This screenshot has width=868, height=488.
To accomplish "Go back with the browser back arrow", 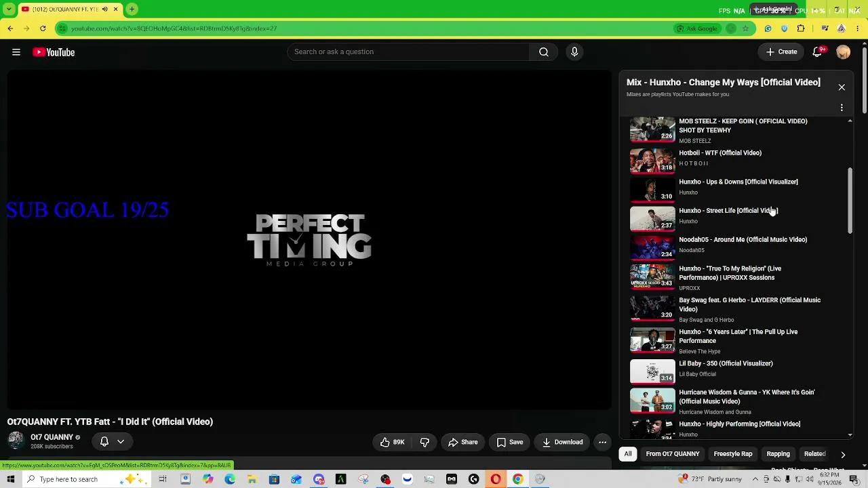I will point(10,28).
